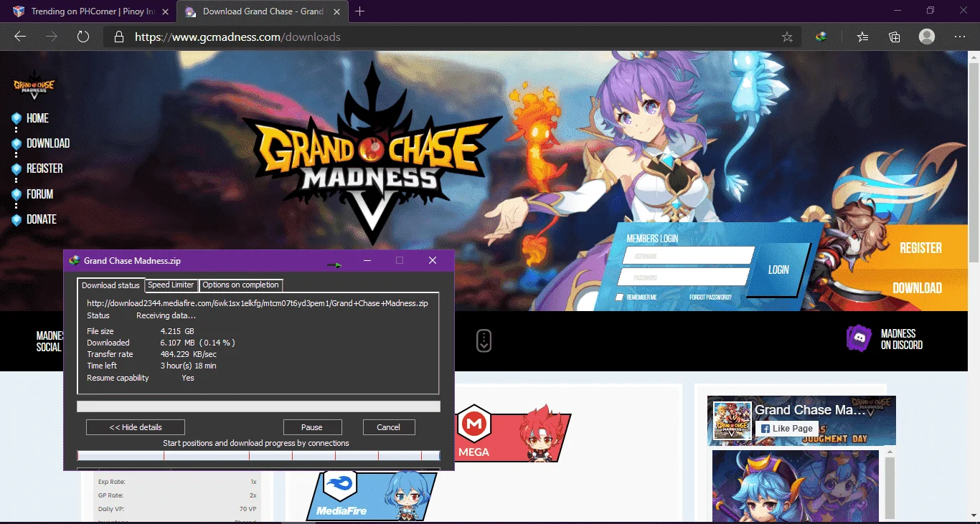This screenshot has height=524, width=980.
Task: Open the Options on completion tab
Action: (240, 285)
